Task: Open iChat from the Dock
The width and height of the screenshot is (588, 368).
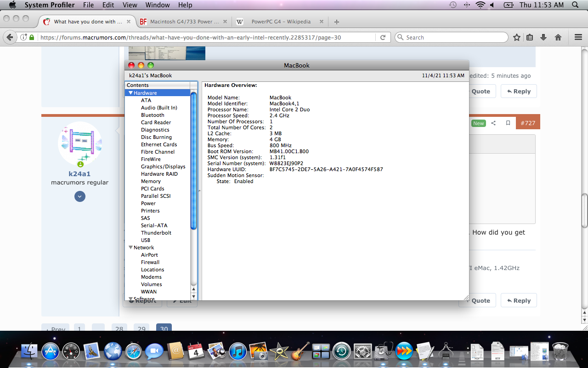Action: click(x=154, y=351)
